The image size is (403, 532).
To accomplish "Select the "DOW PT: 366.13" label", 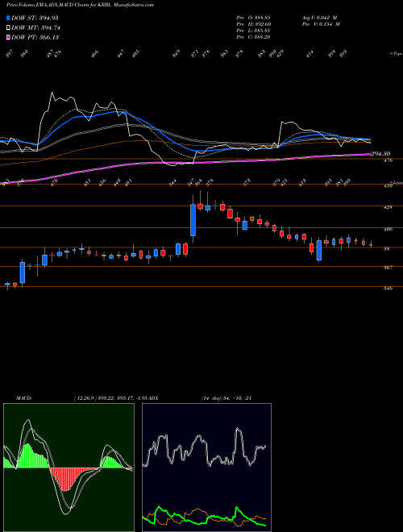I will click(x=35, y=37).
